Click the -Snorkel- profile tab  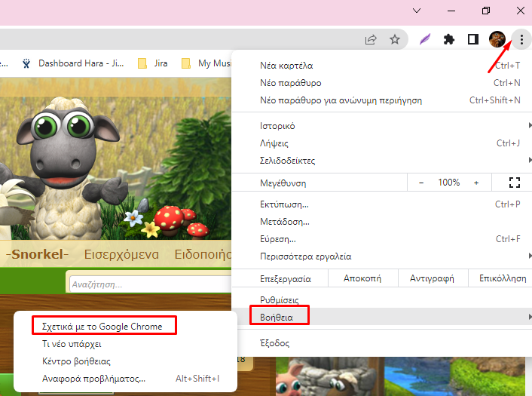(x=38, y=254)
